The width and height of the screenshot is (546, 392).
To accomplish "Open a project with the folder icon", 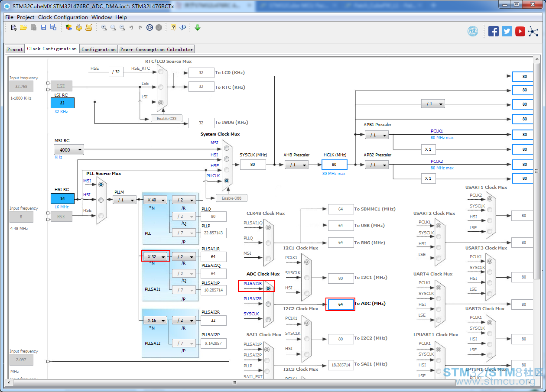I will point(23,27).
